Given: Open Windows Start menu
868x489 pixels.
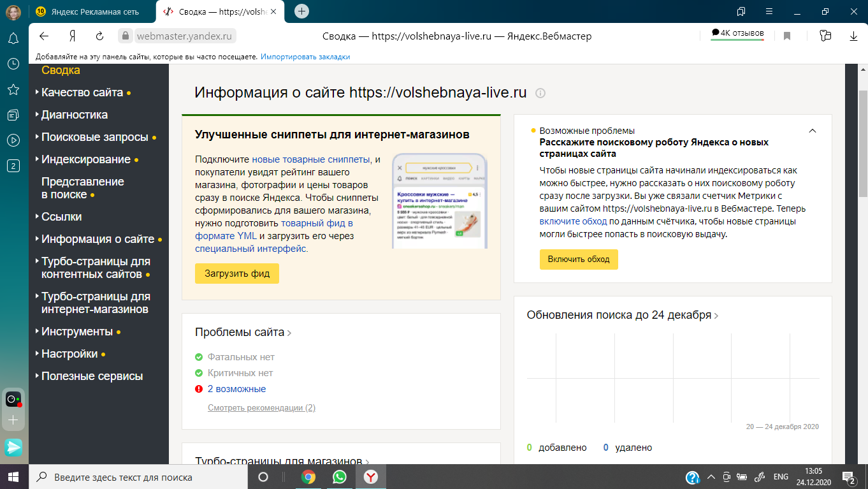Looking at the screenshot, I should point(13,477).
